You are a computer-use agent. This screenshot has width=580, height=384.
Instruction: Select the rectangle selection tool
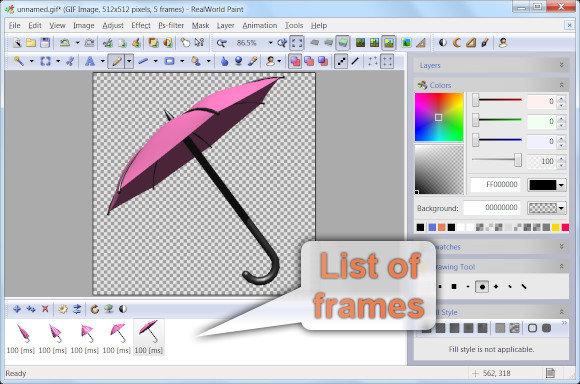tap(45, 61)
